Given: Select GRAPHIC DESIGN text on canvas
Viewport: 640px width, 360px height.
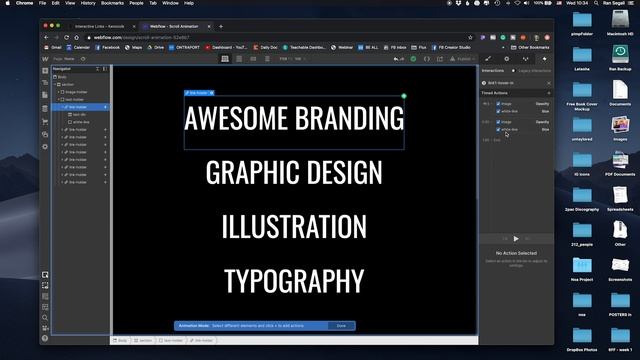Looking at the screenshot, I should click(x=294, y=172).
